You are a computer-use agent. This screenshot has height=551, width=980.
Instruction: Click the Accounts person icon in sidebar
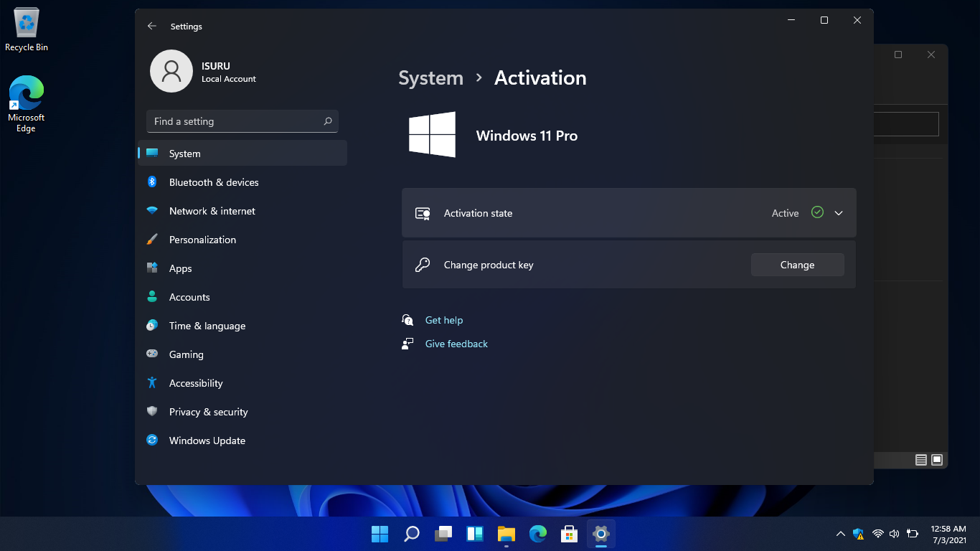coord(152,297)
